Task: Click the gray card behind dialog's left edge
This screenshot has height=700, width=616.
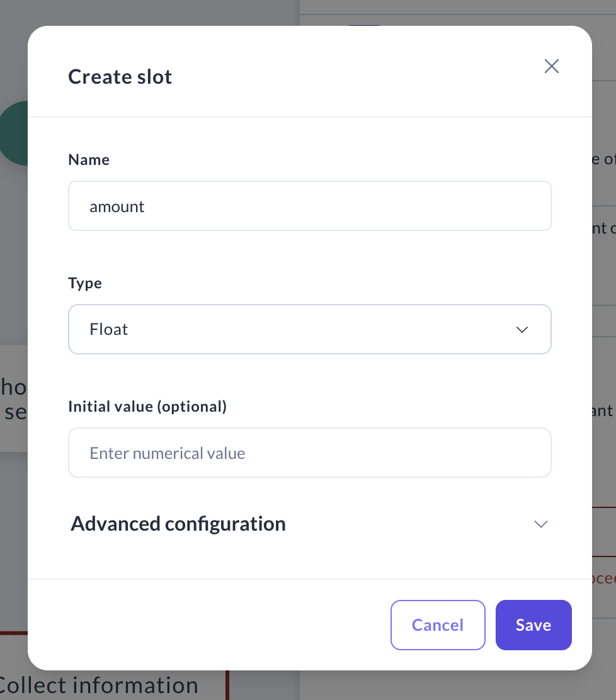Action: [13, 398]
